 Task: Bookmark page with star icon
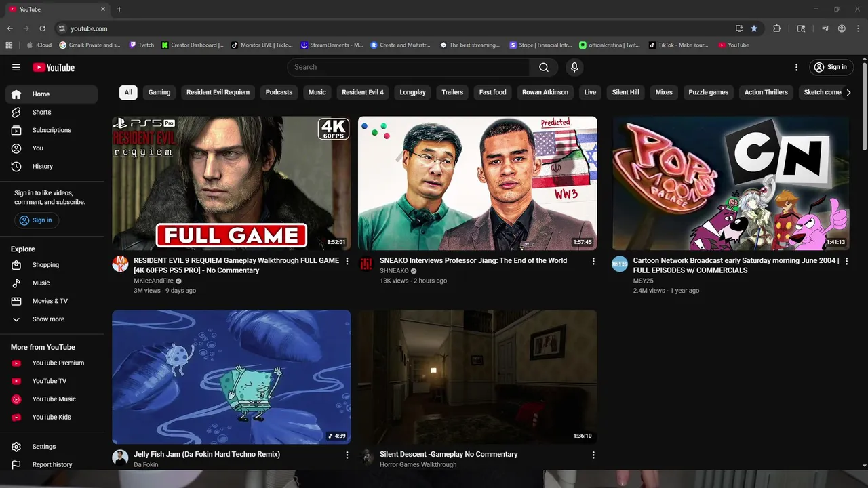[x=754, y=28]
